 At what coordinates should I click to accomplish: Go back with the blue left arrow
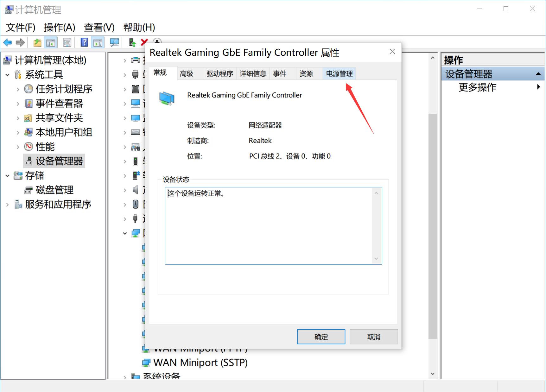7,42
